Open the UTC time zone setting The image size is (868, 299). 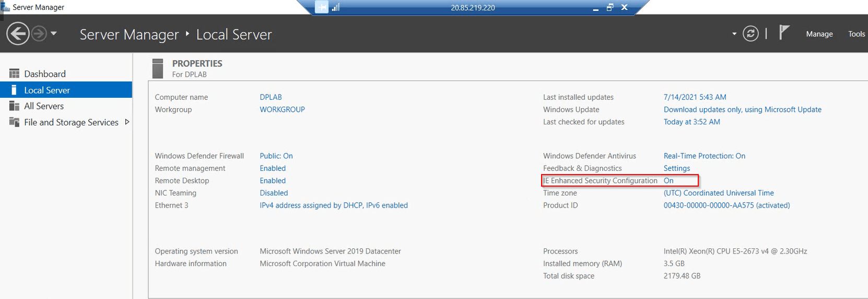(719, 193)
